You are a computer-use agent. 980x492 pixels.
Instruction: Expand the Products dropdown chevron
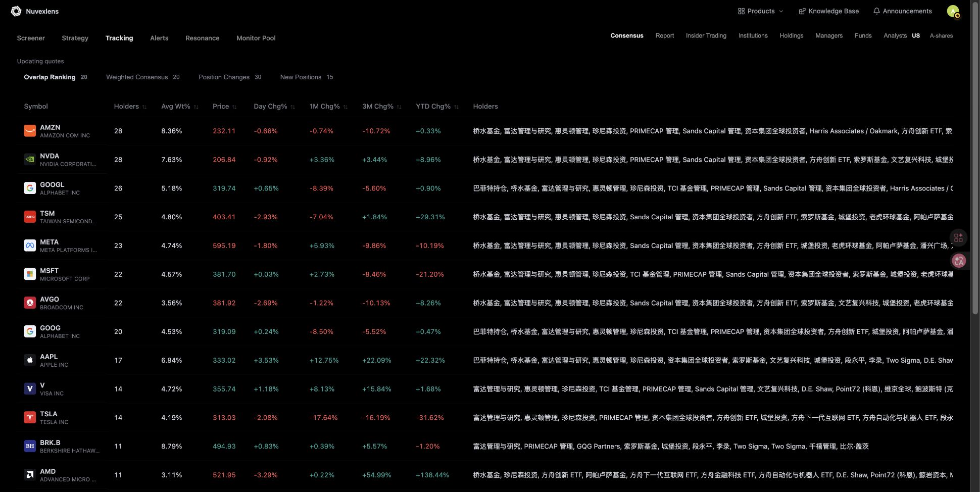781,11
